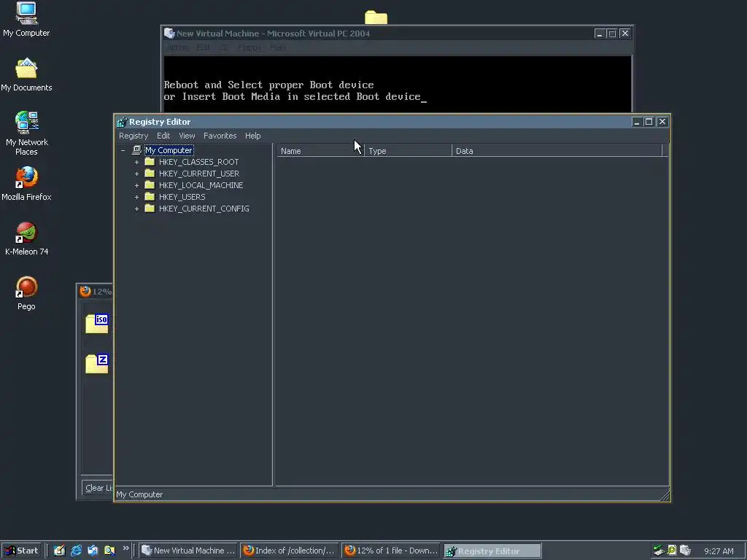Select the zip file in Downloads window
Viewport: 747px width, 560px height.
[97, 364]
